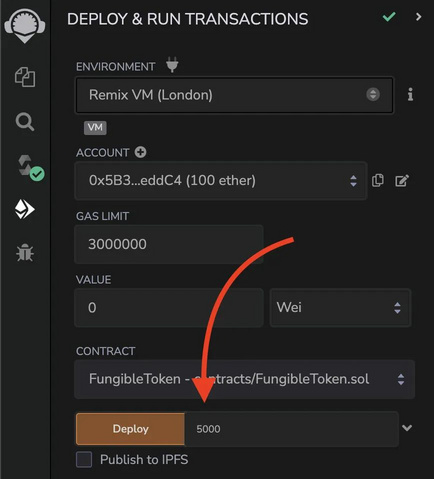Click the sign message edit icon
The height and width of the screenshot is (479, 434).
tap(402, 181)
